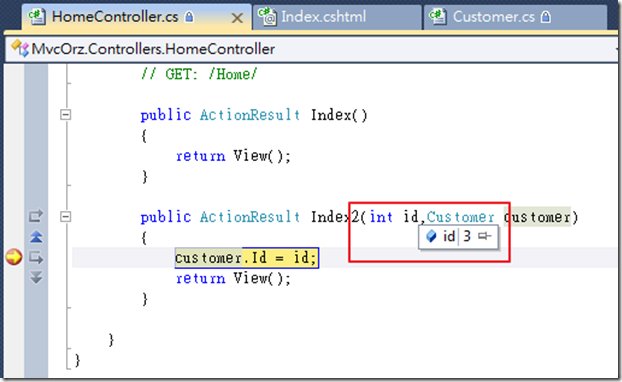Click the Customer type in Index2 parameters
This screenshot has height=382, width=622.
(461, 217)
